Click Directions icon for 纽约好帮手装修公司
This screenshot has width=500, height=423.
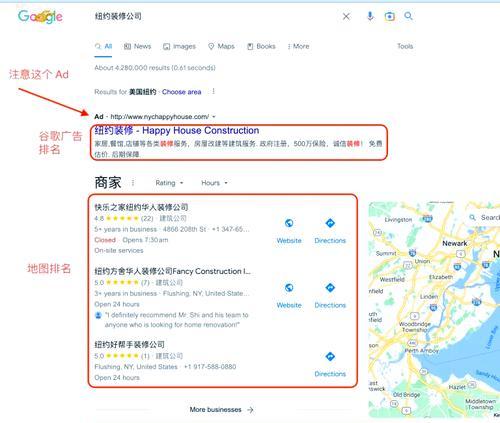(330, 356)
